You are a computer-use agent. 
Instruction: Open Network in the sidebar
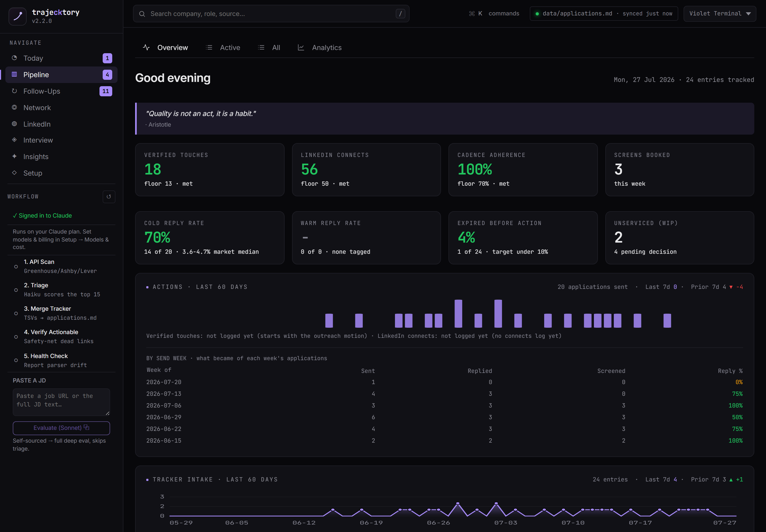(61, 108)
